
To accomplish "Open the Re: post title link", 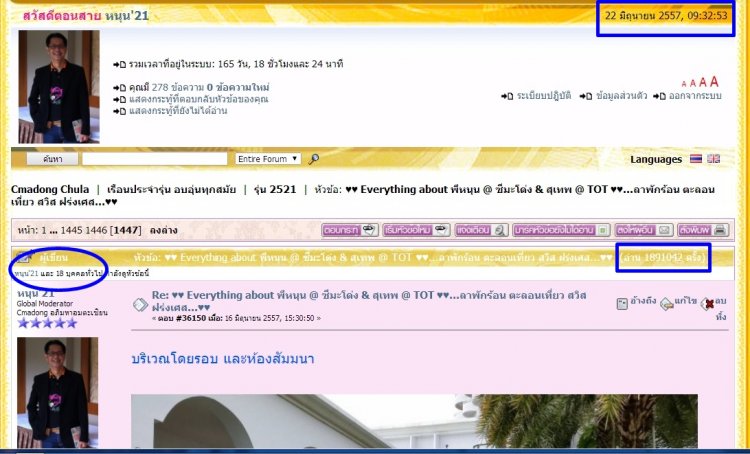I will click(x=369, y=301).
